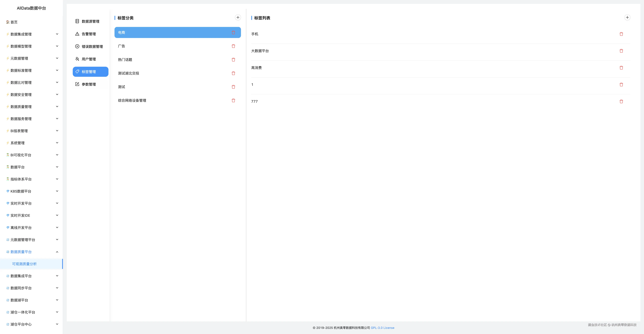
Task: Delete the 777 tag using the trash icon
Action: [x=621, y=102]
